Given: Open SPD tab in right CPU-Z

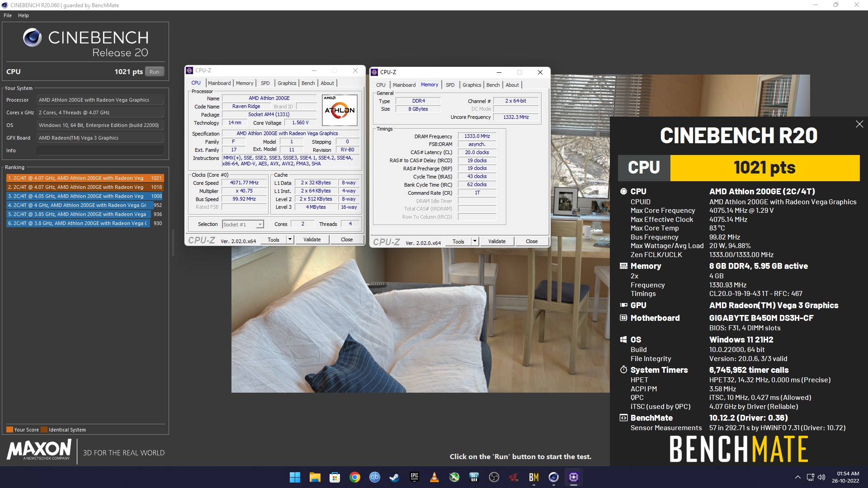Looking at the screenshot, I should tap(450, 85).
